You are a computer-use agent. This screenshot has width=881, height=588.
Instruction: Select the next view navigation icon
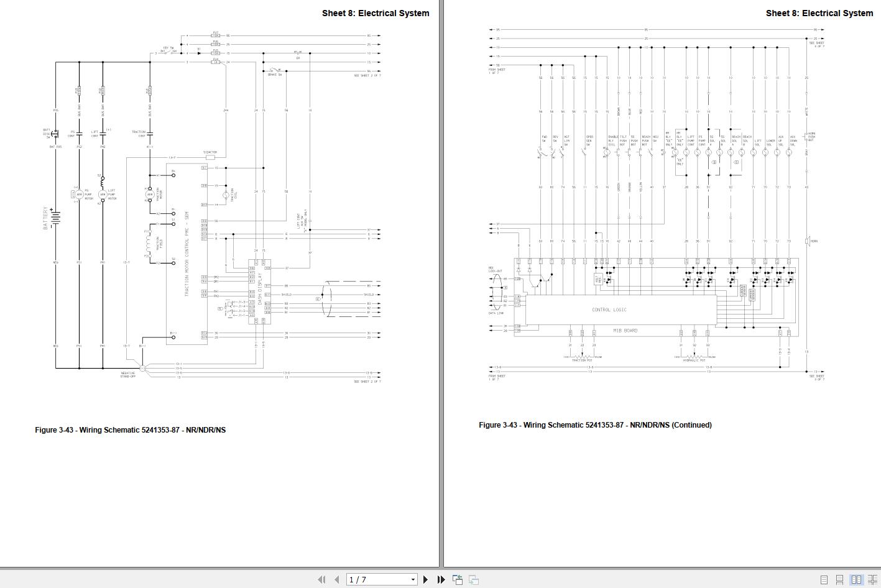(x=473, y=579)
